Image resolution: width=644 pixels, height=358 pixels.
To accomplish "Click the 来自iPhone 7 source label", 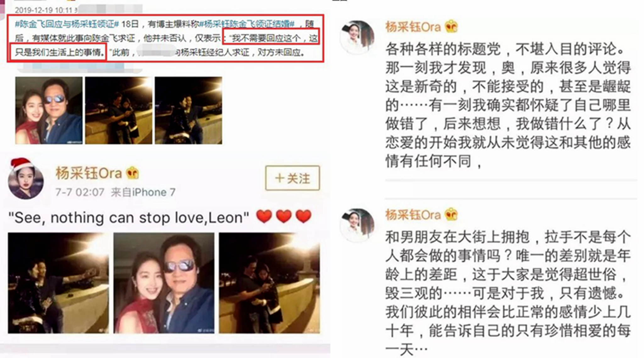I will [143, 192].
